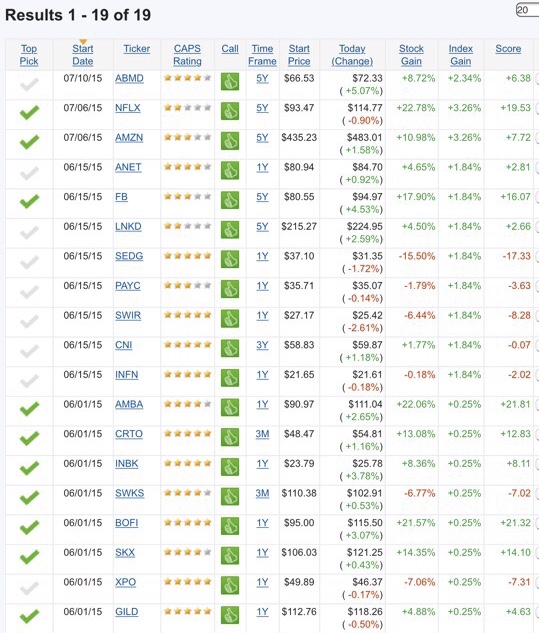Click the five-star CAPS rating for BOFI
Image resolution: width=539 pixels, height=633 pixels.
[x=187, y=522]
